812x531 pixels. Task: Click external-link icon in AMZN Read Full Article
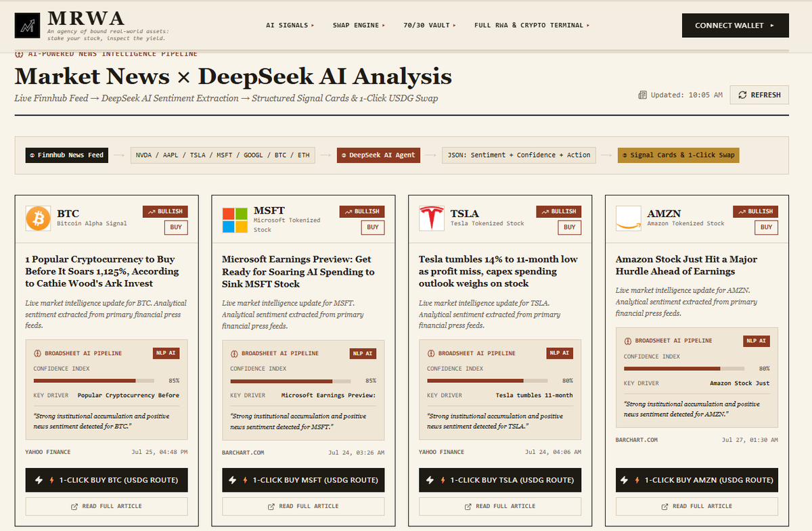(x=665, y=506)
